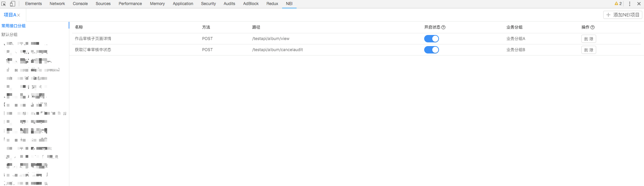The width and height of the screenshot is (644, 186).
Task: Toggle the device toolbar icon
Action: pos(12,4)
